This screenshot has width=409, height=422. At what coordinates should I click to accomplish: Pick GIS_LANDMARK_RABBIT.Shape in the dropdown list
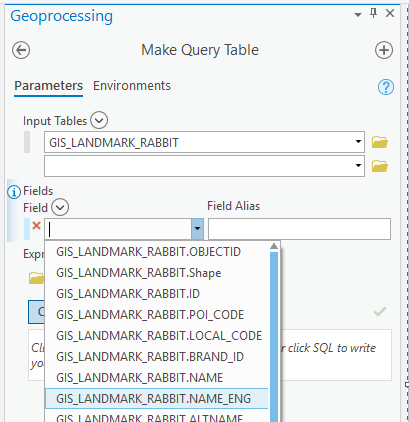(x=156, y=273)
